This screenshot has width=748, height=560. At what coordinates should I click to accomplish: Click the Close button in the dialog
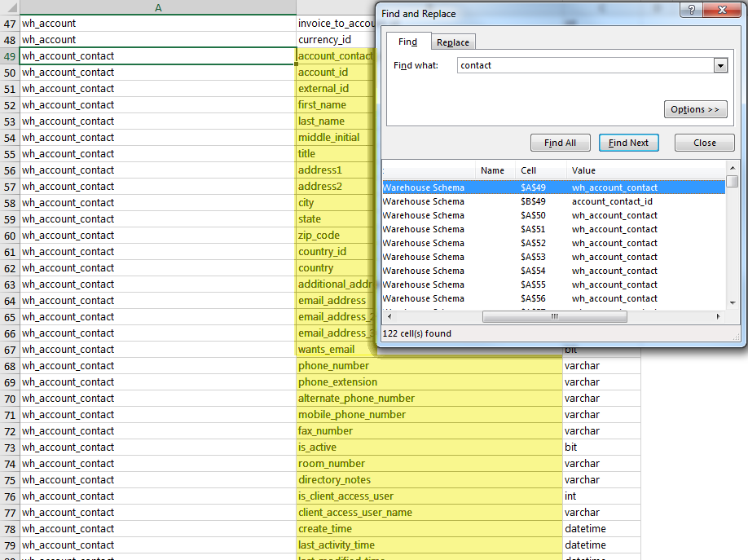704,143
